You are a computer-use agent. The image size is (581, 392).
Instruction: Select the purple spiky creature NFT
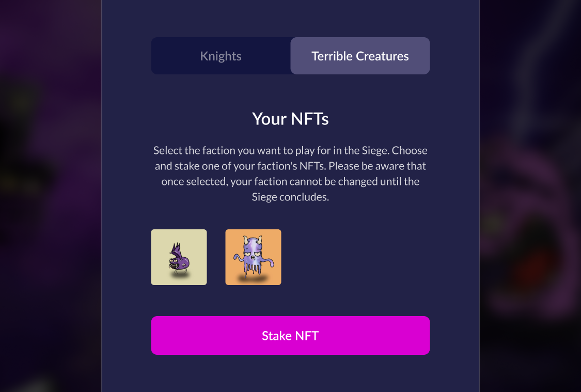(179, 257)
